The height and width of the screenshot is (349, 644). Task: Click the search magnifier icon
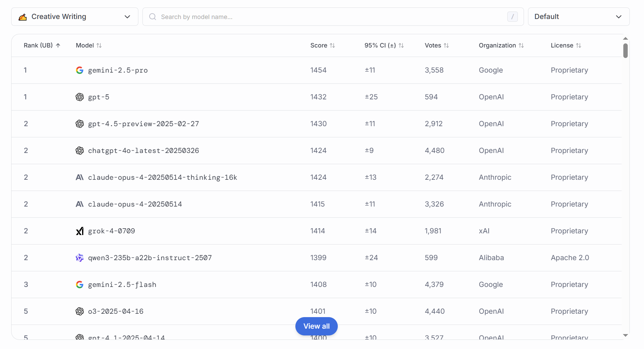click(x=153, y=17)
